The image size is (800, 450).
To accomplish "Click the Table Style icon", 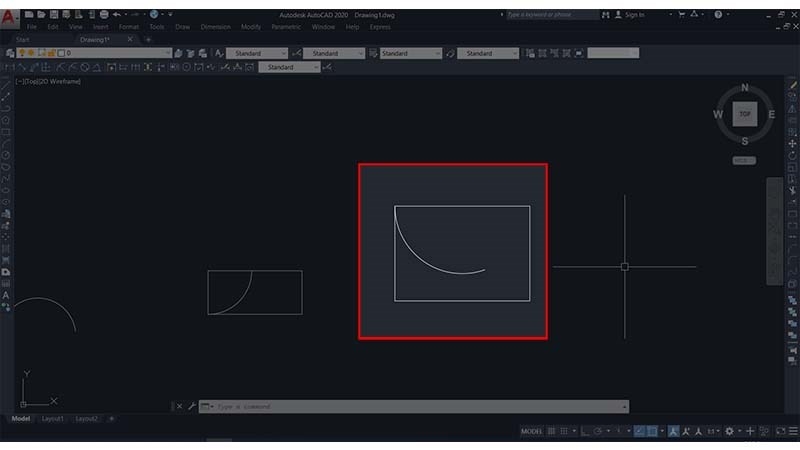I will point(373,53).
